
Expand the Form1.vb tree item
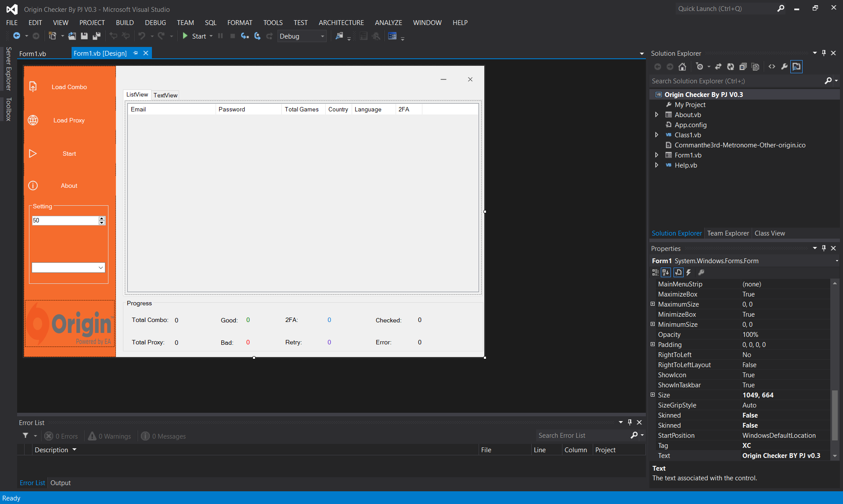point(657,155)
